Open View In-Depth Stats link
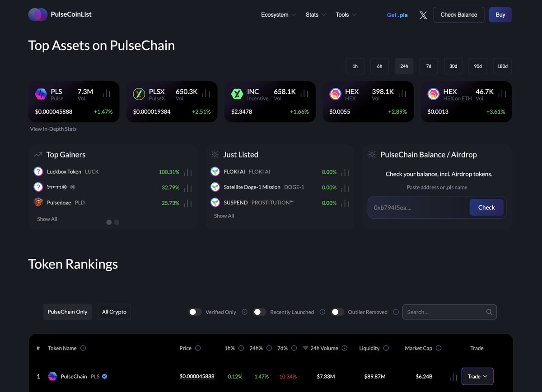The image size is (542, 392). tap(53, 129)
